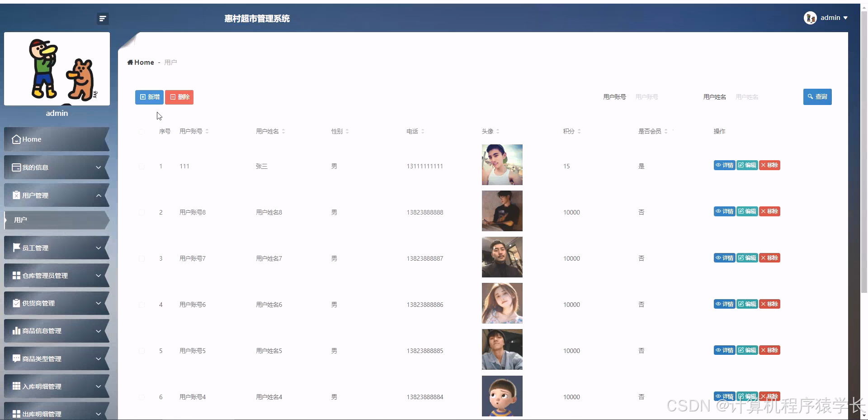Screen dimensions: 868x420
Task: Check the checkbox for 用户姓名5
Action: tap(142, 351)
